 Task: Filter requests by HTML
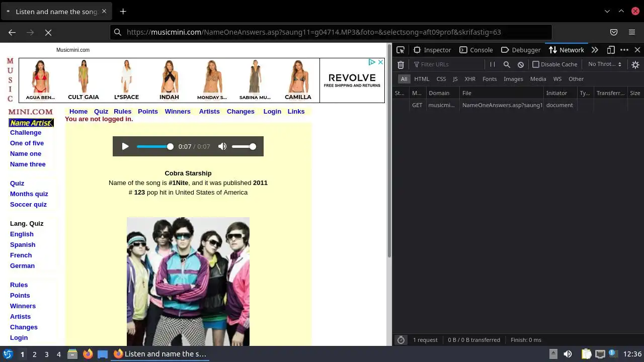click(x=422, y=79)
